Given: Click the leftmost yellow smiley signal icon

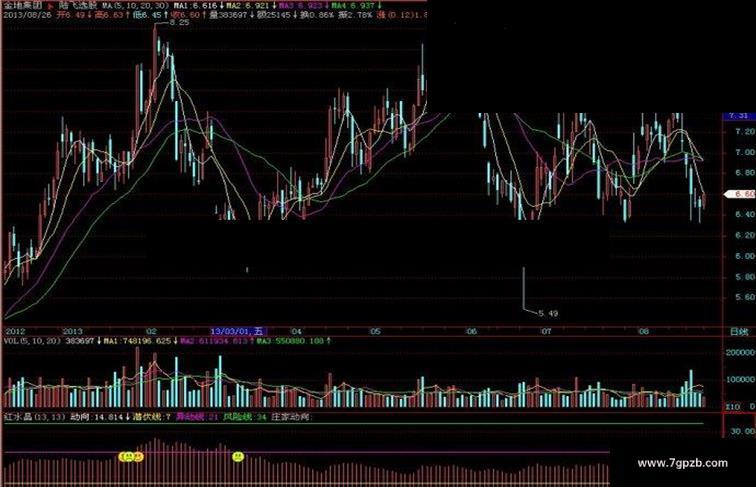Looking at the screenshot, I should coord(123,456).
